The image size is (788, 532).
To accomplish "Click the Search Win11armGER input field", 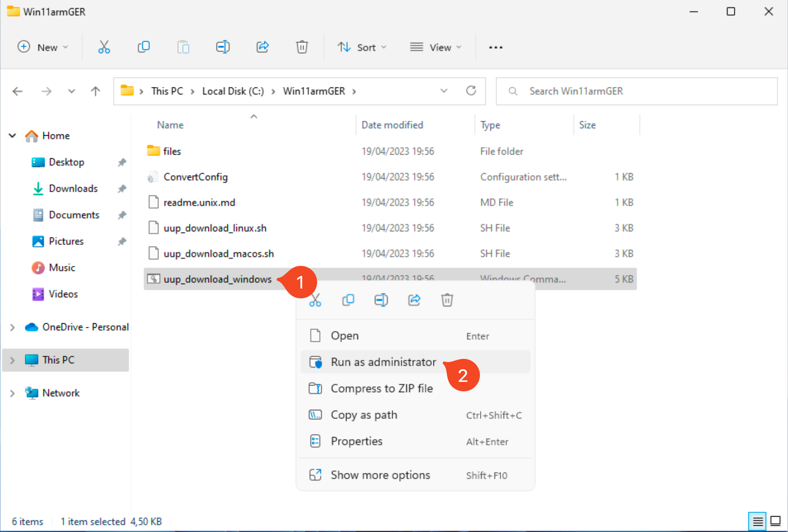I will point(641,92).
